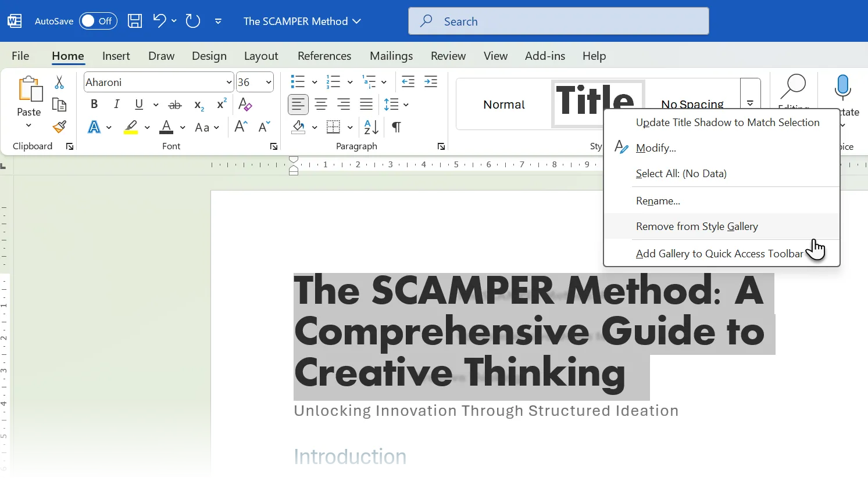Image resolution: width=868 pixels, height=478 pixels.
Task: Align paragraph to the right
Action: coord(344,105)
